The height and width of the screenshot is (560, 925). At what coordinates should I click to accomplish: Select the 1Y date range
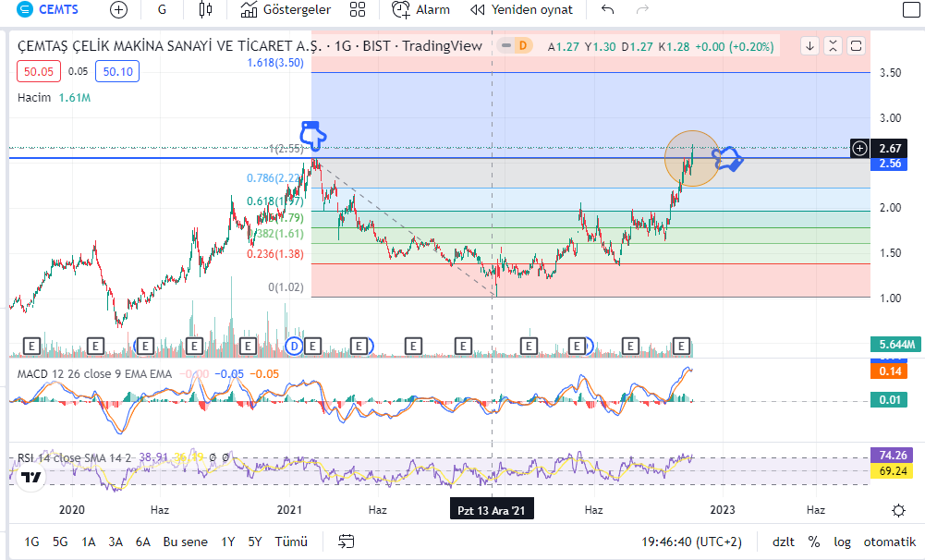pos(227,542)
